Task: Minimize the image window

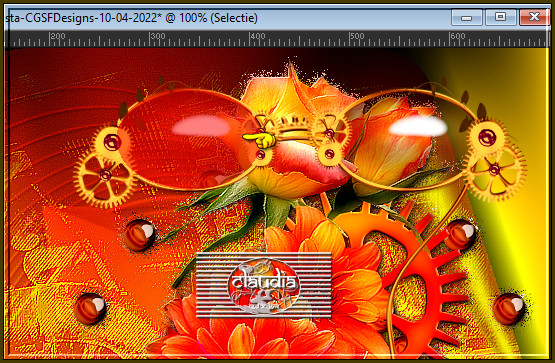Action: pyautogui.click(x=467, y=18)
